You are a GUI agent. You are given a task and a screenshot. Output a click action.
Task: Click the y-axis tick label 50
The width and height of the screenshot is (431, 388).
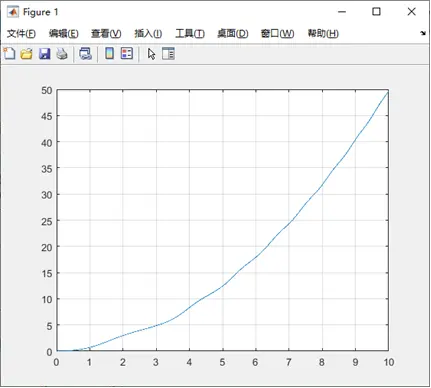pyautogui.click(x=47, y=90)
